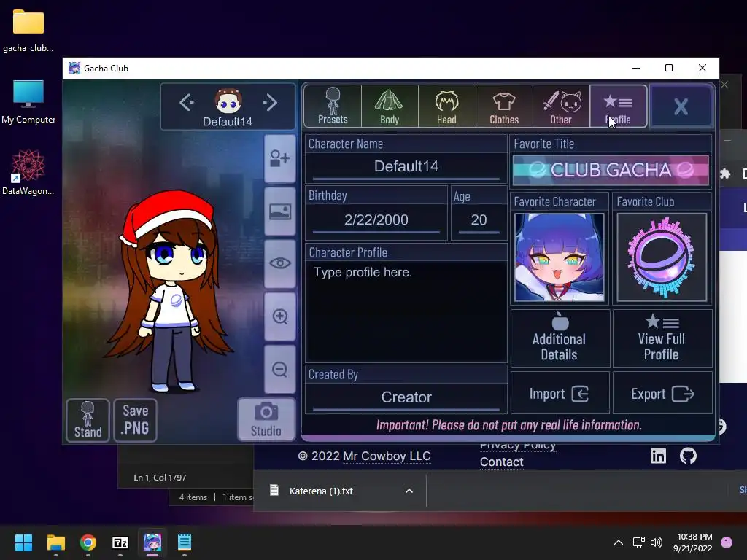Maximize the Gacha Club window

coord(669,68)
